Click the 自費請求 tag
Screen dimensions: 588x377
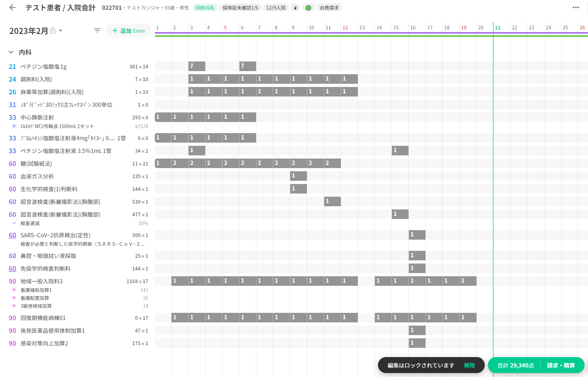(x=329, y=8)
